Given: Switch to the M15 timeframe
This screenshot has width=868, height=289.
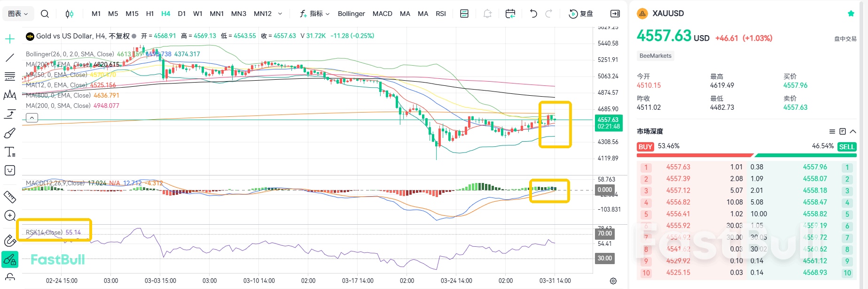Looking at the screenshot, I should click(132, 14).
